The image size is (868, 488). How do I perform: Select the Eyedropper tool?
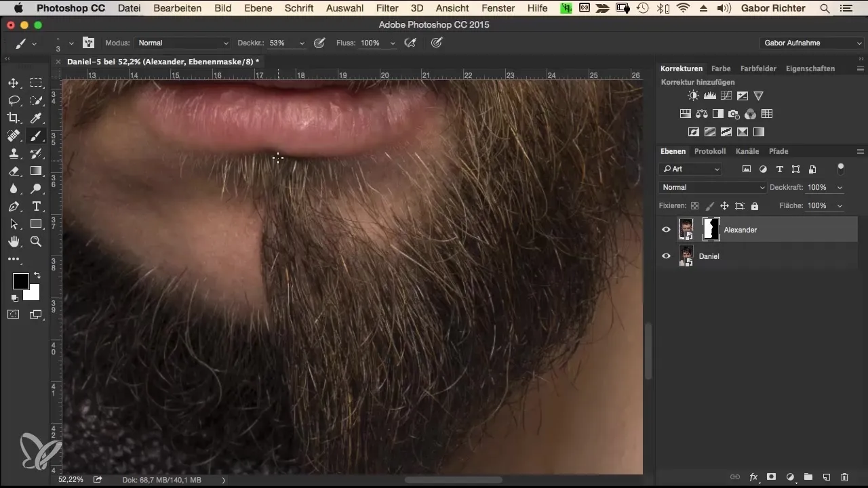point(36,118)
